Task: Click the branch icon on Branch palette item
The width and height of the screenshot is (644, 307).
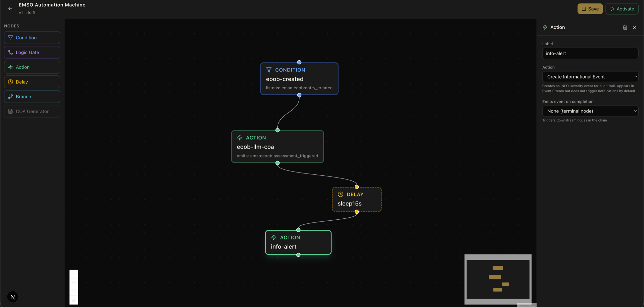Action: tap(10, 97)
